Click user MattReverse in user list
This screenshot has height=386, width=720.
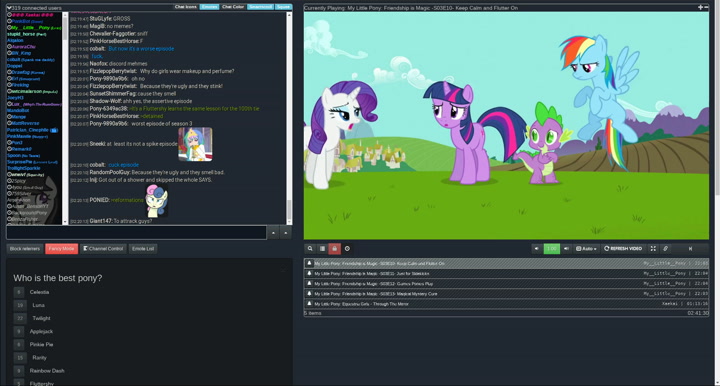click(25, 123)
